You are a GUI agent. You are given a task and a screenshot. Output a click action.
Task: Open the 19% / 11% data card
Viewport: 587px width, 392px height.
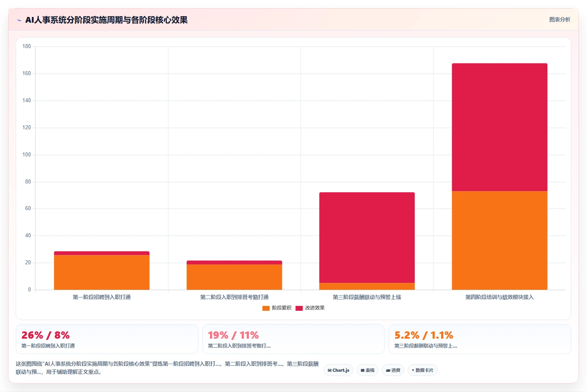click(293, 339)
